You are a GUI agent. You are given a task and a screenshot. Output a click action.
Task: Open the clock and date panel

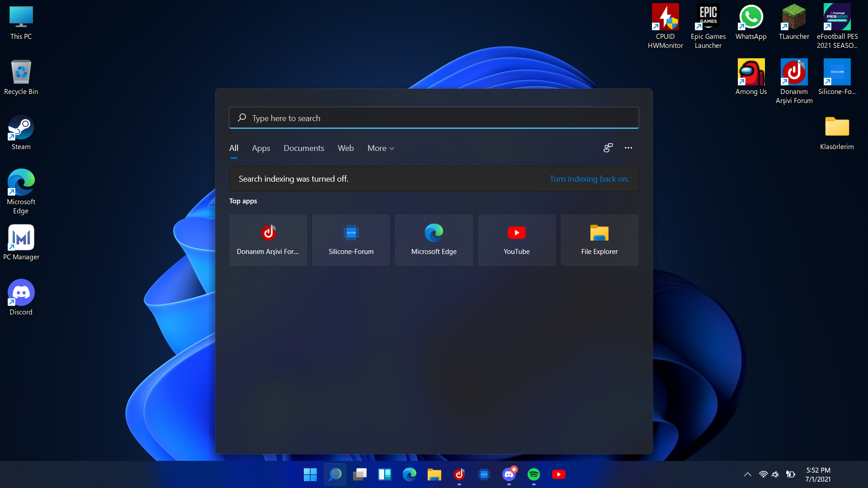(x=818, y=474)
